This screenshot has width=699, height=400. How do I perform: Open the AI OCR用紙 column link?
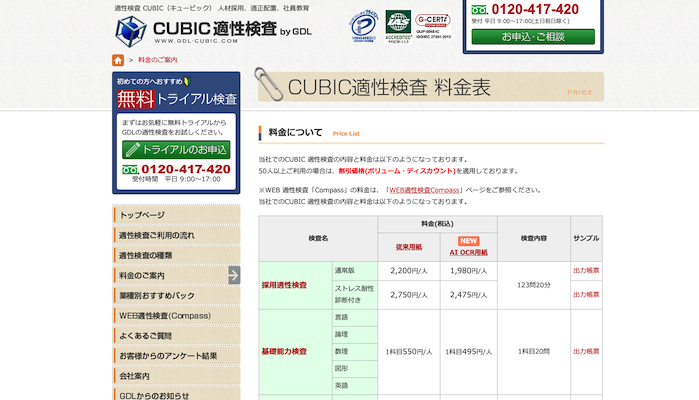[469, 252]
